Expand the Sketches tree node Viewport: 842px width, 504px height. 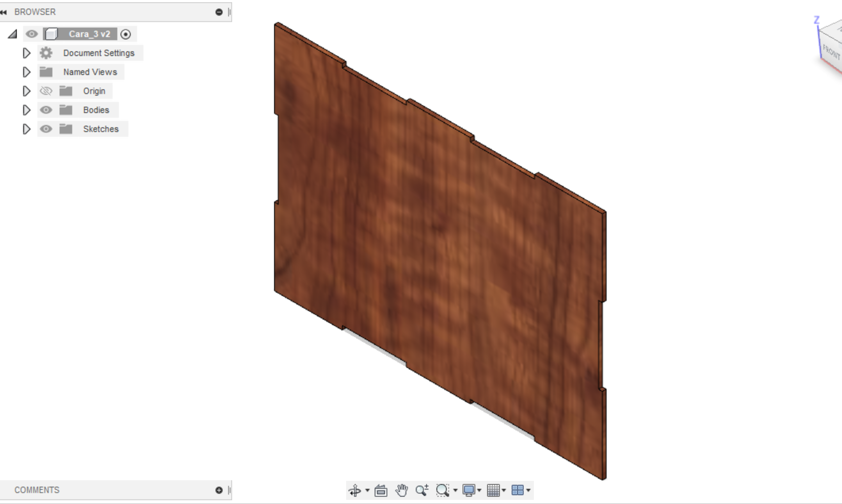27,129
